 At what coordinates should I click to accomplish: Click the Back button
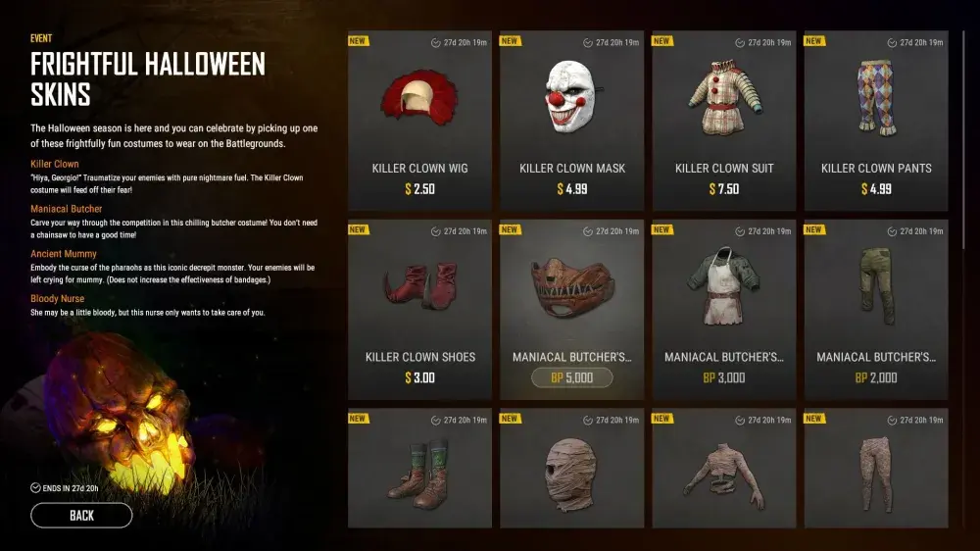click(81, 516)
